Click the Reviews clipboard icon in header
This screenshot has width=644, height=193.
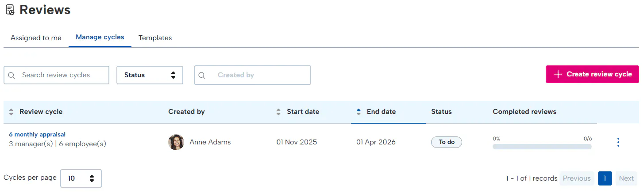click(x=10, y=10)
